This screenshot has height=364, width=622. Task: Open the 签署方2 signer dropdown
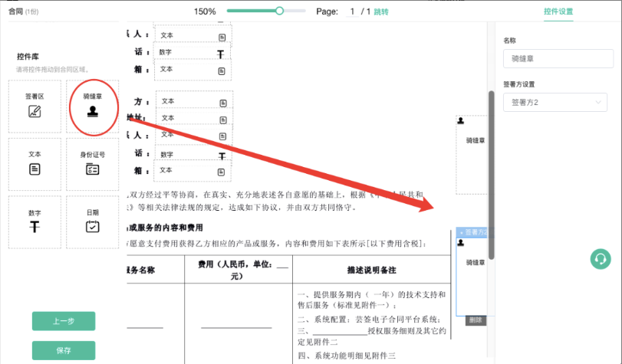pyautogui.click(x=555, y=102)
